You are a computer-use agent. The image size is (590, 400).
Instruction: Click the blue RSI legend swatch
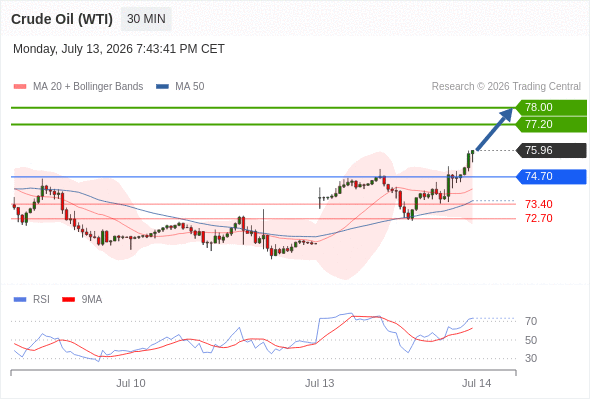(x=20, y=300)
